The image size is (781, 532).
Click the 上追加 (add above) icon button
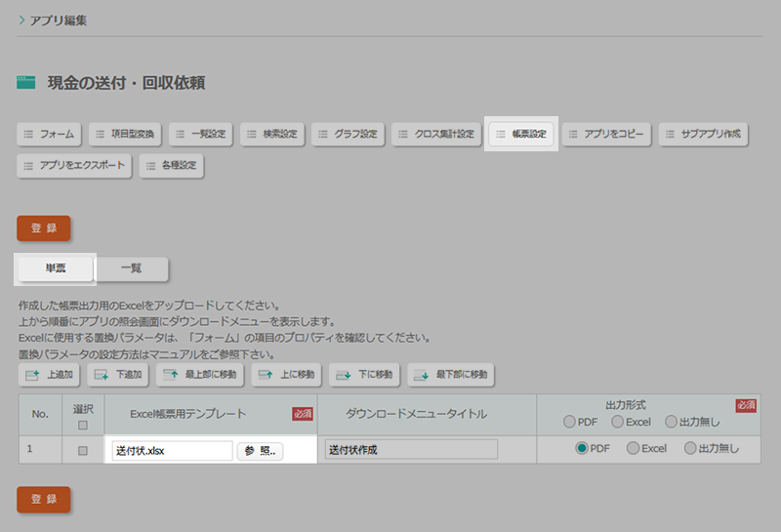[49, 374]
